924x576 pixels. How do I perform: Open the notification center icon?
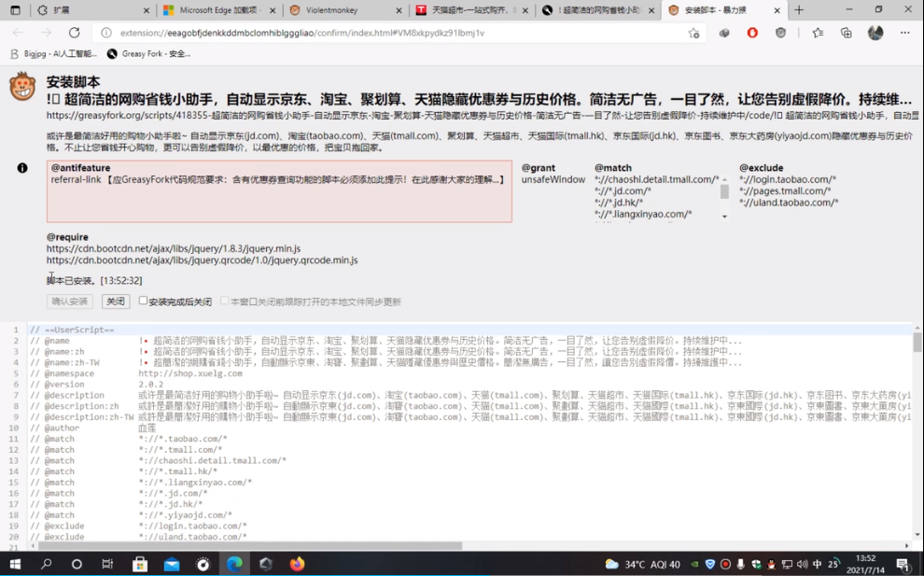point(903,564)
